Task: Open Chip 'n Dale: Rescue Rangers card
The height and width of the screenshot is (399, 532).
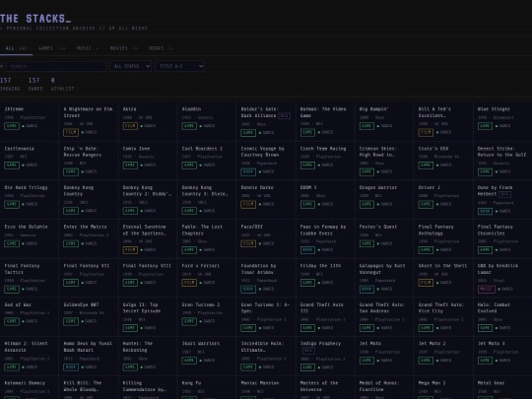Action: pos(89,161)
